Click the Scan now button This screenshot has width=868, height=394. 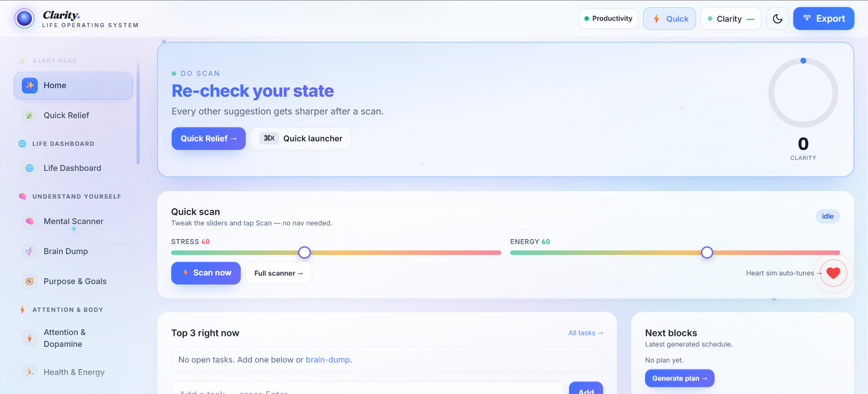pyautogui.click(x=206, y=273)
